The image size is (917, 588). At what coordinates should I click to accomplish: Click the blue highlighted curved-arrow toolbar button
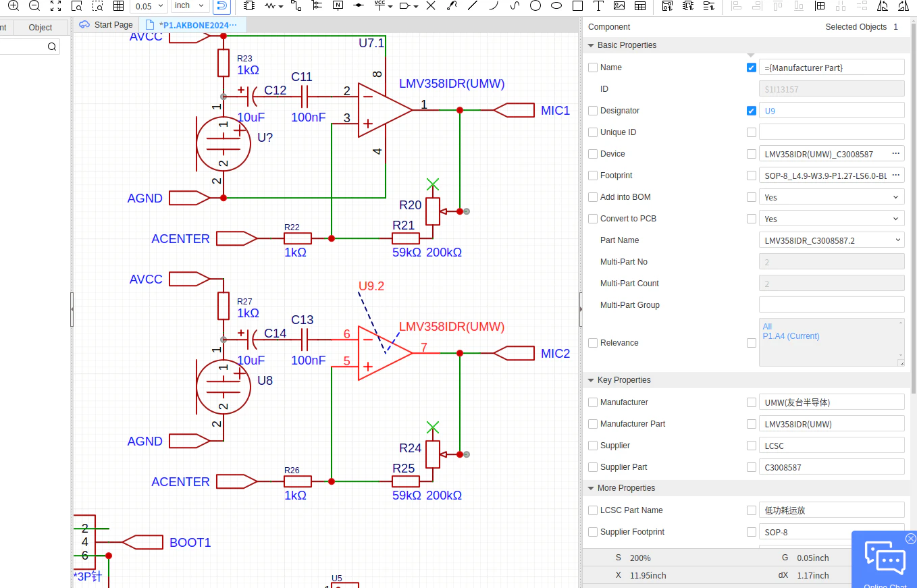[221, 6]
